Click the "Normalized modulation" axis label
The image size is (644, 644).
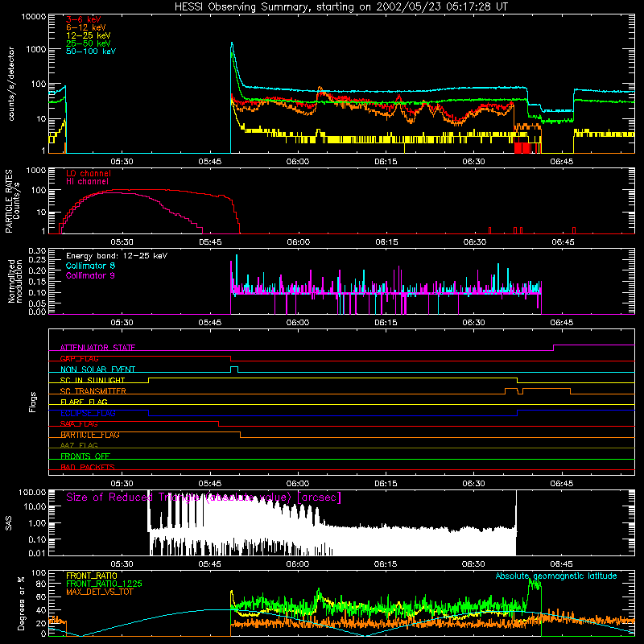coord(14,281)
